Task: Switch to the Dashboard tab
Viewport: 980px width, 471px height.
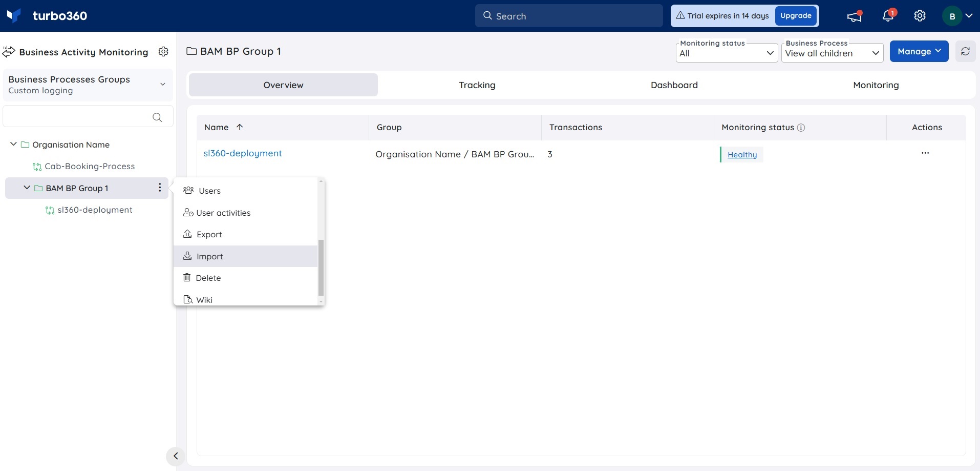Action: coord(674,85)
